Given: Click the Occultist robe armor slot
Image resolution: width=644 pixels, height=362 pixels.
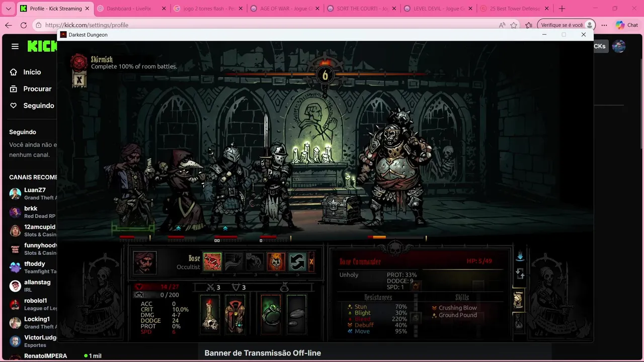Looking at the screenshot, I should [x=234, y=315].
